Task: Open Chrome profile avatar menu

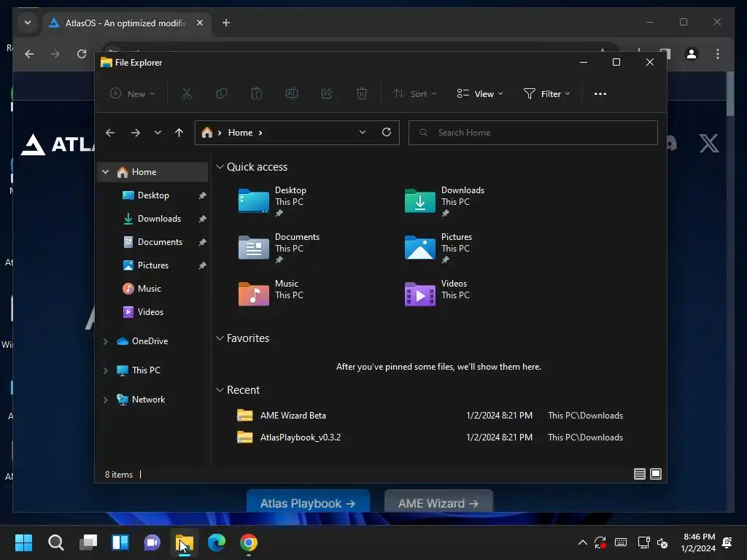Action: click(692, 54)
